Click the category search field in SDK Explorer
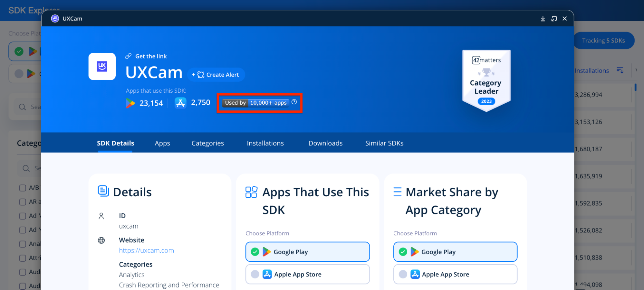 [29, 168]
